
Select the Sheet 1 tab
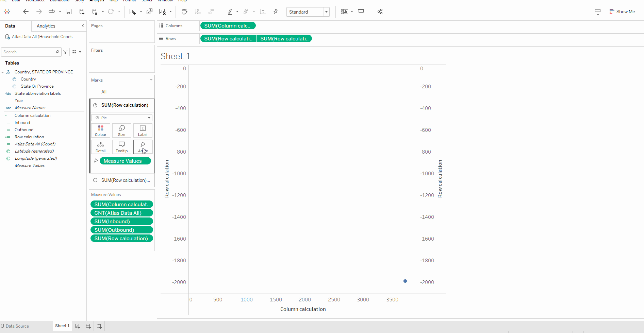click(62, 326)
